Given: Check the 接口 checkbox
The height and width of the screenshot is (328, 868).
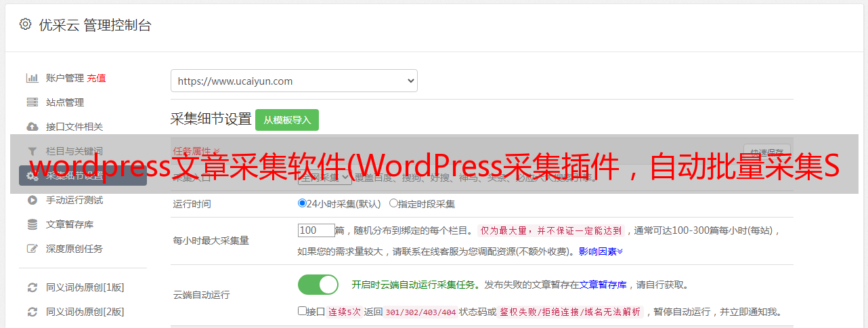Looking at the screenshot, I should (303, 311).
